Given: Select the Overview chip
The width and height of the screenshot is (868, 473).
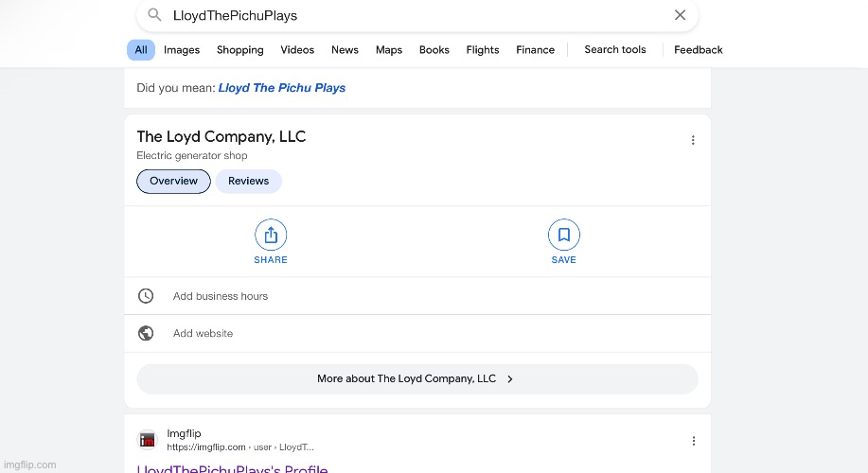Looking at the screenshot, I should [x=173, y=182].
